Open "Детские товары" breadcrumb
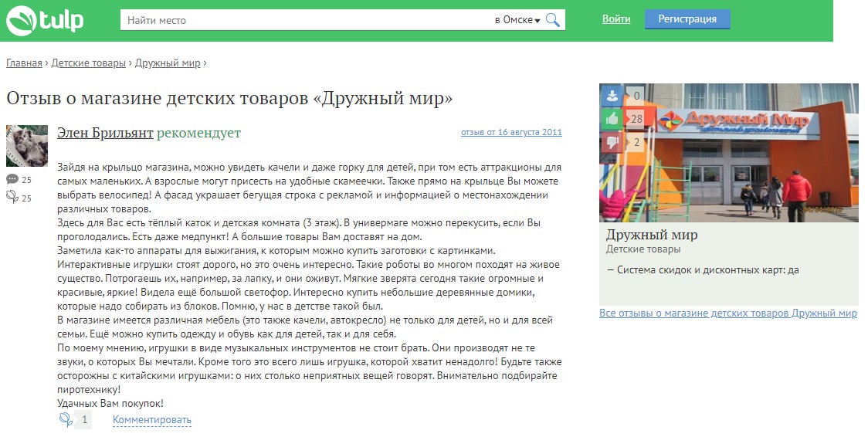The height and width of the screenshot is (437, 868). (x=89, y=63)
